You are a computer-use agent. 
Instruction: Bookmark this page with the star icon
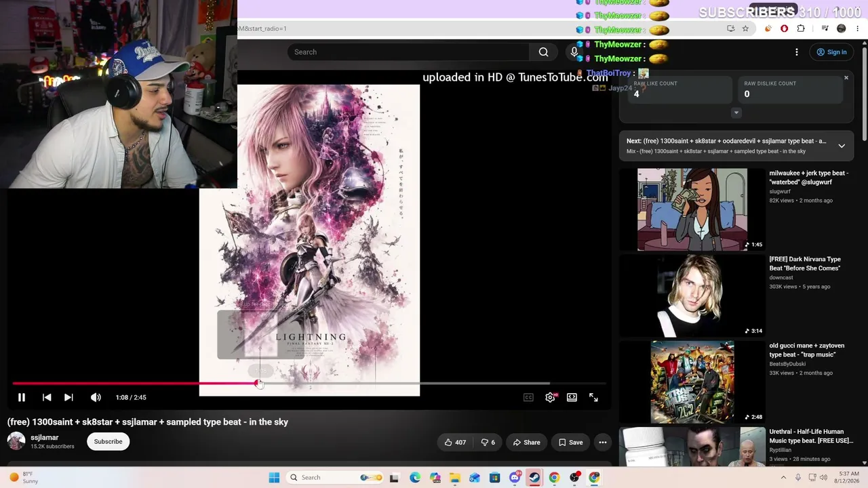pyautogui.click(x=745, y=28)
